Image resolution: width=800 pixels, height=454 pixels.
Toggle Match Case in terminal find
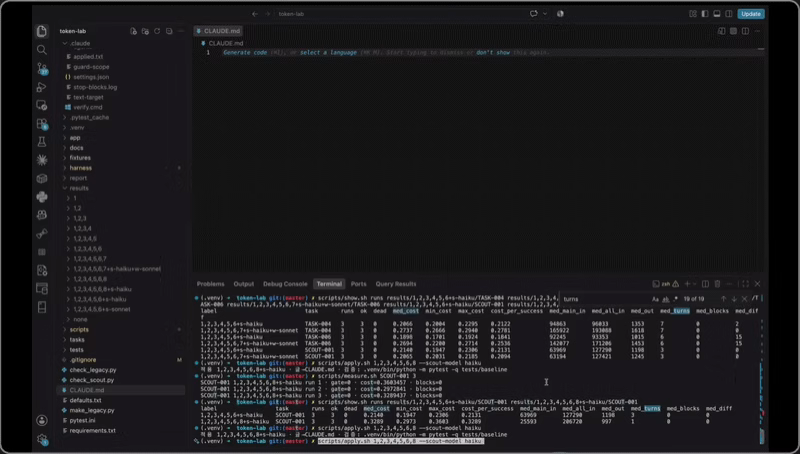[656, 299]
